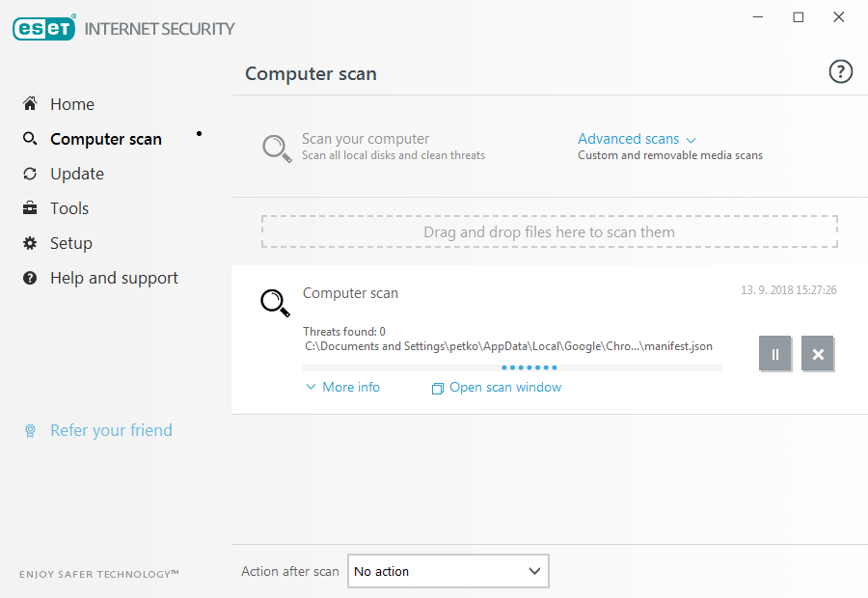Expand the Advanced scans menu

pos(628,139)
